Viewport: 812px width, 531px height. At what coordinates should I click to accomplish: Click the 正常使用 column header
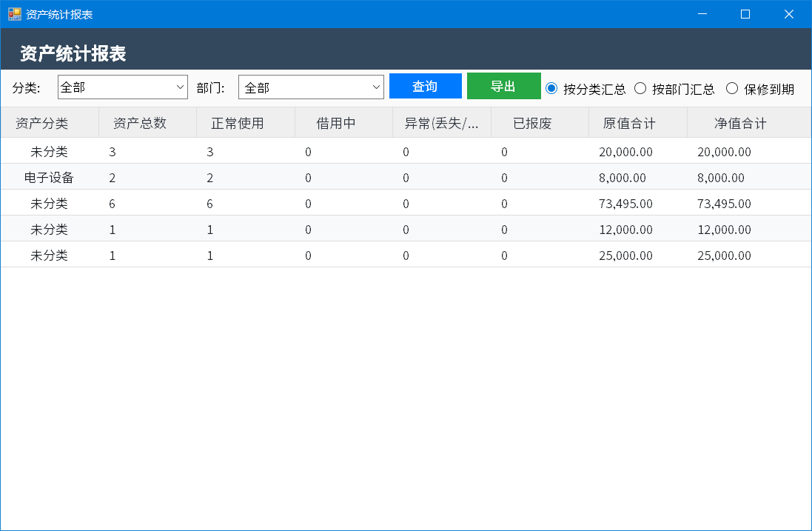[246, 123]
